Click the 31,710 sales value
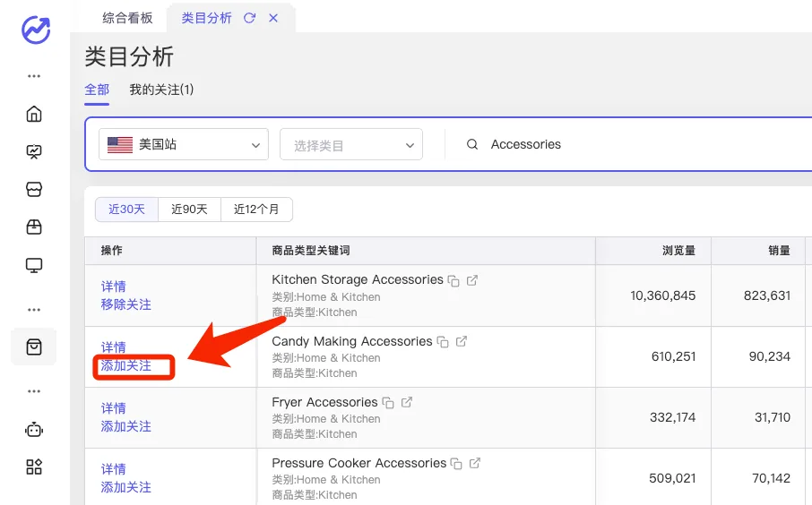Image resolution: width=812 pixels, height=505 pixels. pos(773,417)
